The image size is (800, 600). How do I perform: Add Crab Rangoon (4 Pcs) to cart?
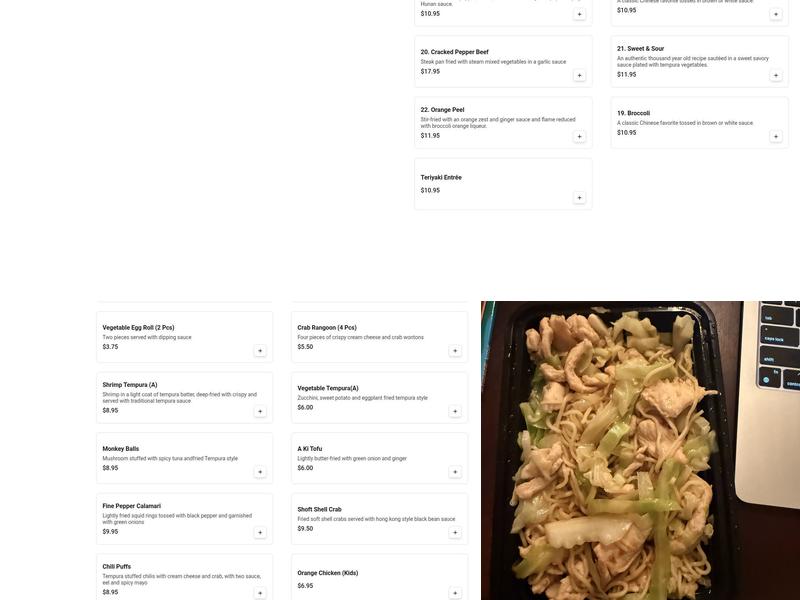(455, 351)
